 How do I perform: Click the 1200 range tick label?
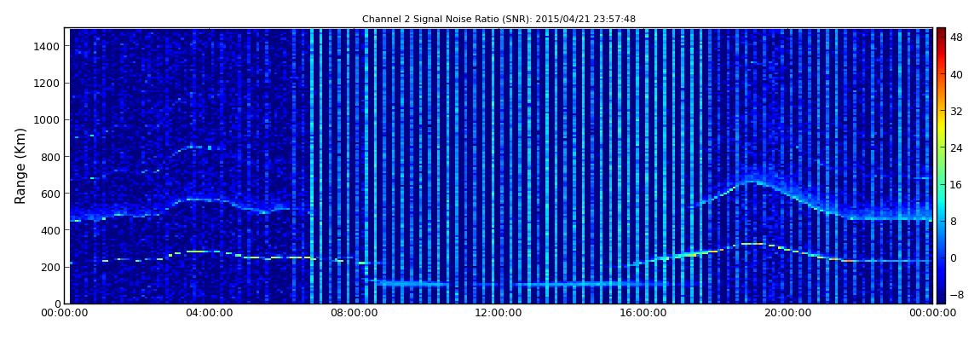[x=48, y=84]
